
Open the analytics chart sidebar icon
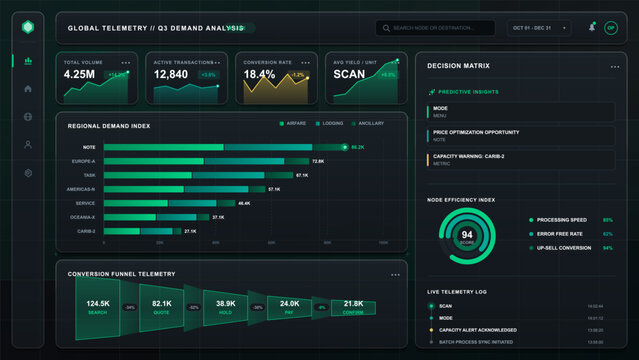pos(28,61)
